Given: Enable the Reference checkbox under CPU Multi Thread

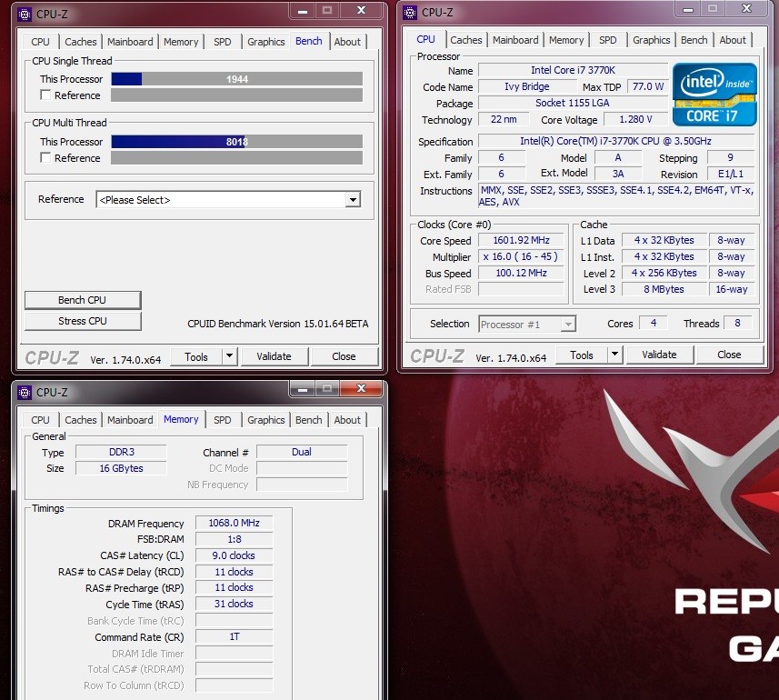Looking at the screenshot, I should (x=45, y=157).
